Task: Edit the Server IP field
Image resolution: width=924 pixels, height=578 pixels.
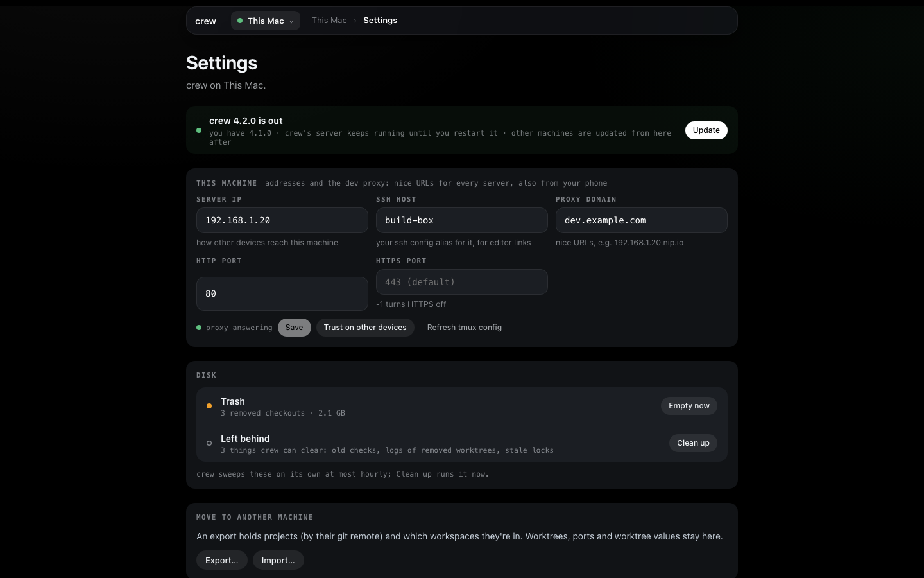Action: (x=282, y=220)
